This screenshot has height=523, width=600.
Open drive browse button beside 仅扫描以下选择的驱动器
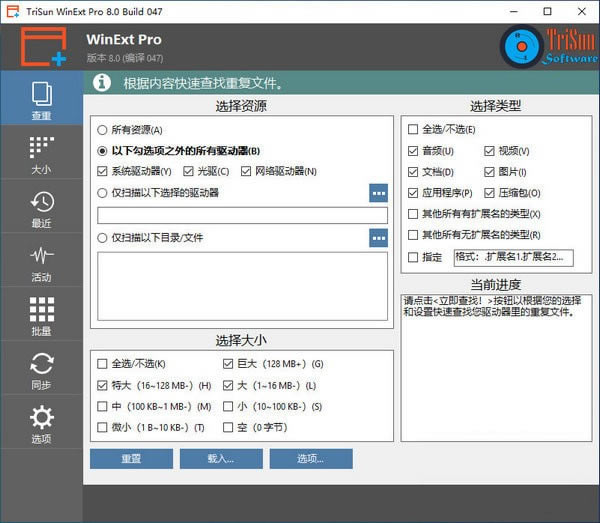tap(378, 193)
